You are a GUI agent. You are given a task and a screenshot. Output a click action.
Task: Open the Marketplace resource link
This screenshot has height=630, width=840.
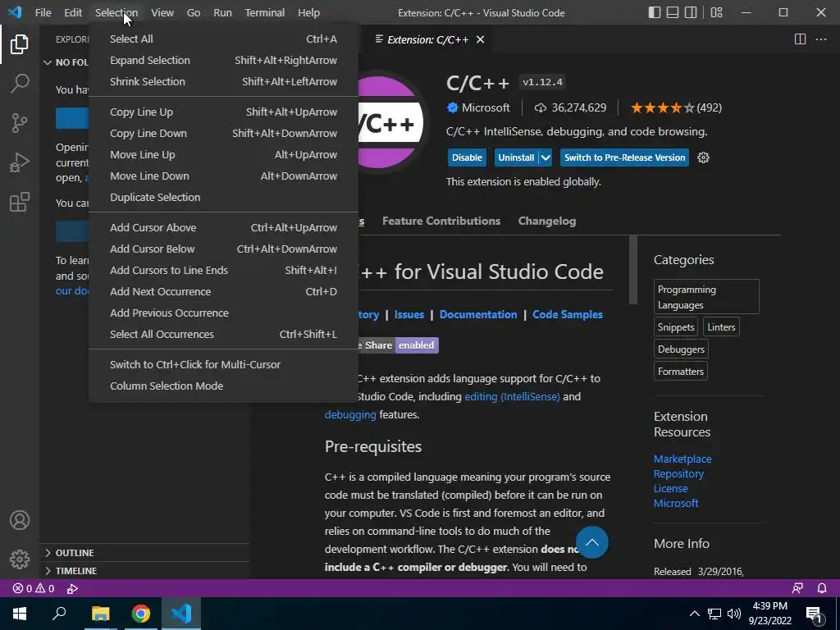point(682,459)
